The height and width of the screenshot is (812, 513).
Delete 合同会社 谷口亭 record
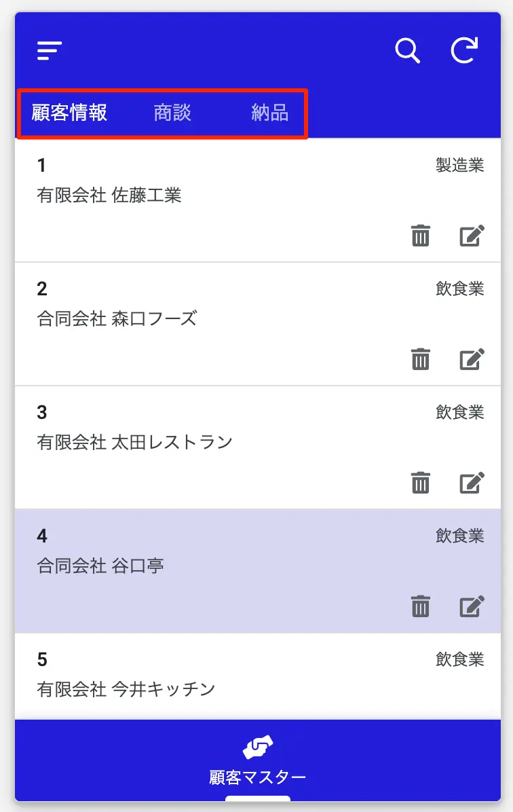tap(420, 606)
